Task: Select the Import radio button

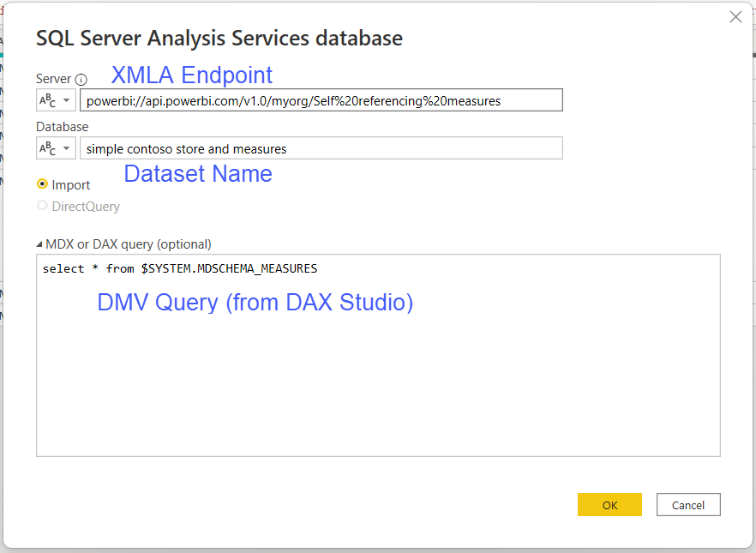Action: coord(42,184)
